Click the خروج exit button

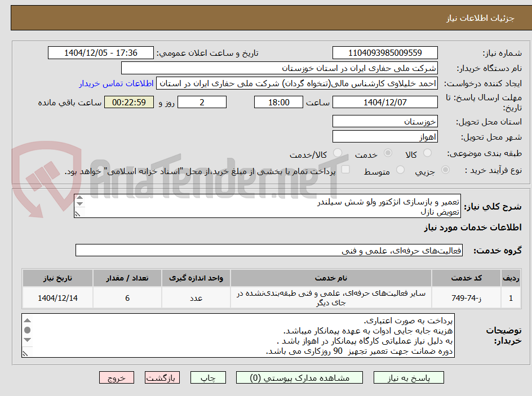point(116,377)
